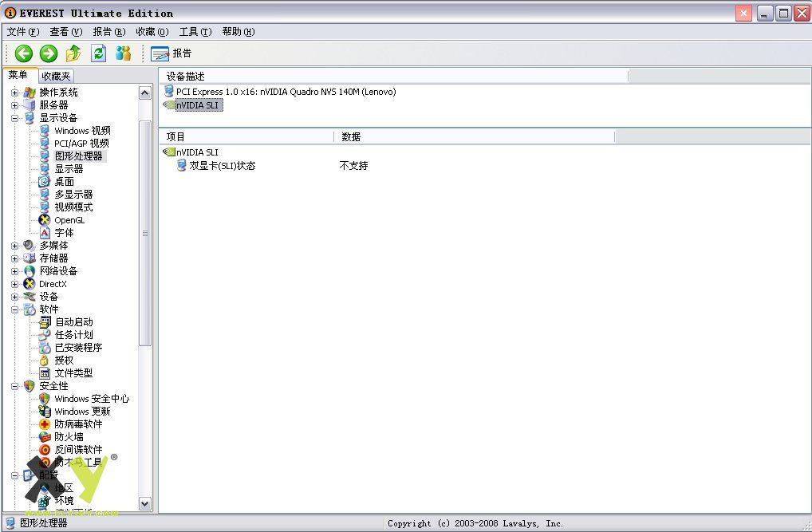Click the go-up-one-level arrow icon
Screen dimensions: 812x532
[x=73, y=53]
